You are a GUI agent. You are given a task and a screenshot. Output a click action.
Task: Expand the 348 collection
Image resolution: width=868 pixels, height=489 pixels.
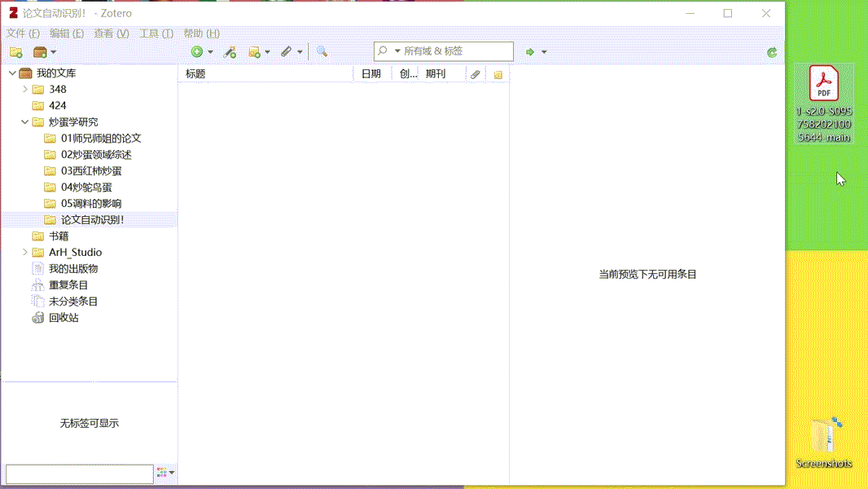tap(24, 90)
